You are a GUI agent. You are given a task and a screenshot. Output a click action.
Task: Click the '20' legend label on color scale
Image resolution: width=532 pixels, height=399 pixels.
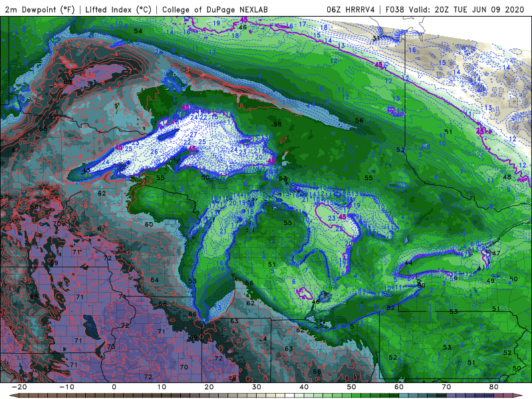209,387
